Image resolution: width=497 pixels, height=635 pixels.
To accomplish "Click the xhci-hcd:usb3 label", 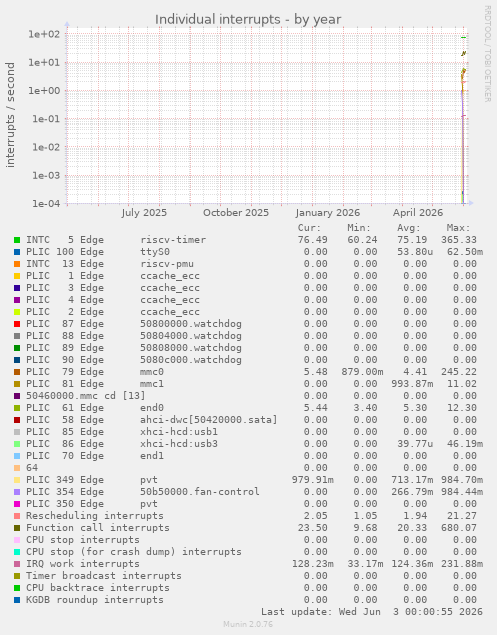I will [179, 444].
